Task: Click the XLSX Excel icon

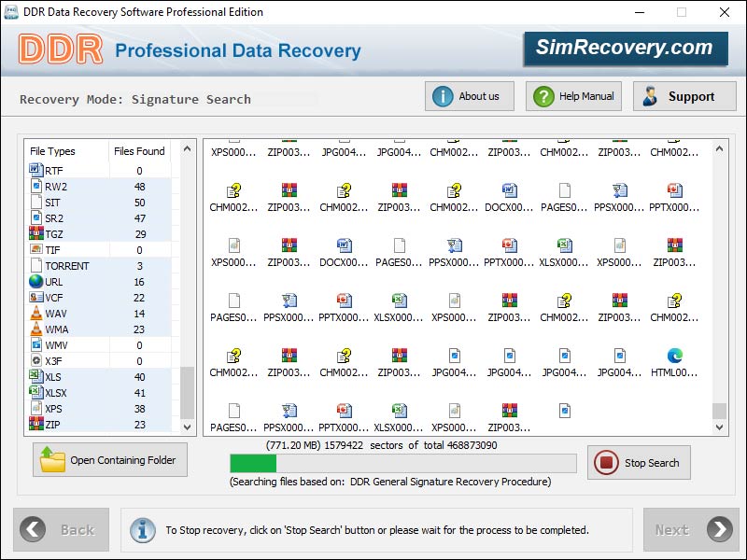Action: (x=36, y=392)
